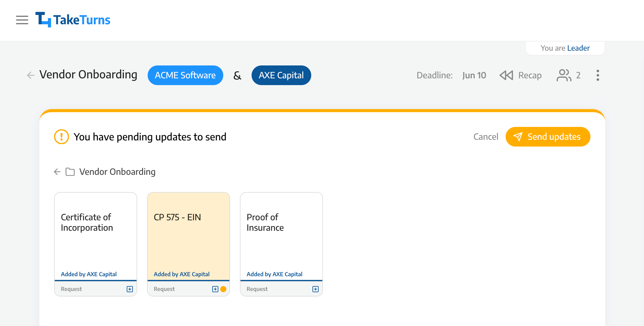Viewport: 644px width, 326px height.
Task: Click the participants count 2
Action: (x=578, y=75)
